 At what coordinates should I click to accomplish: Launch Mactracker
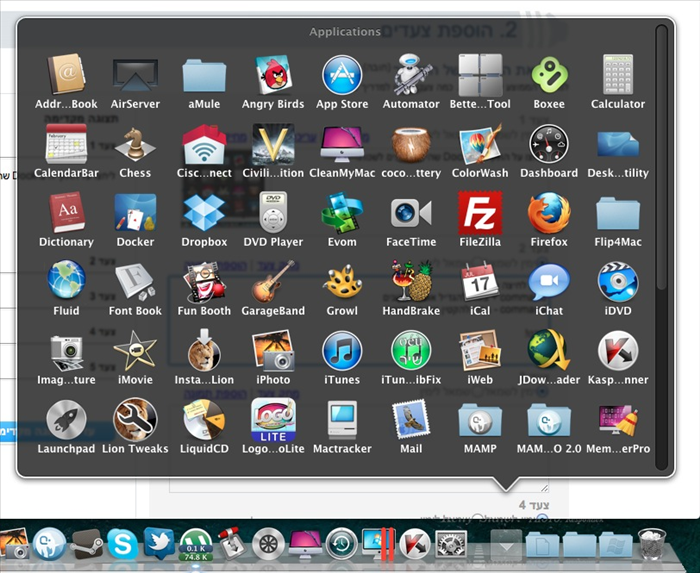(342, 419)
